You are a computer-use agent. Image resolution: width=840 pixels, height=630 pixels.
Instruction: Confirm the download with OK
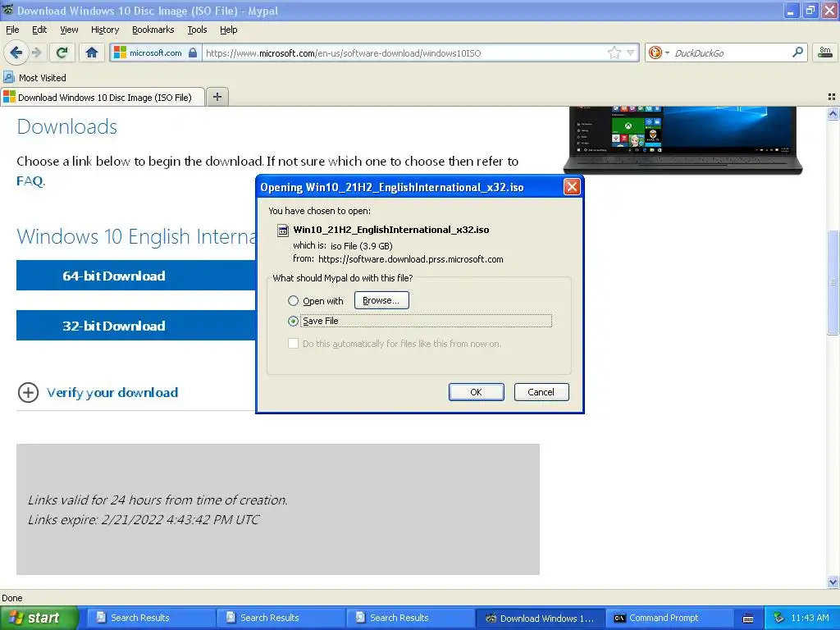pos(476,392)
